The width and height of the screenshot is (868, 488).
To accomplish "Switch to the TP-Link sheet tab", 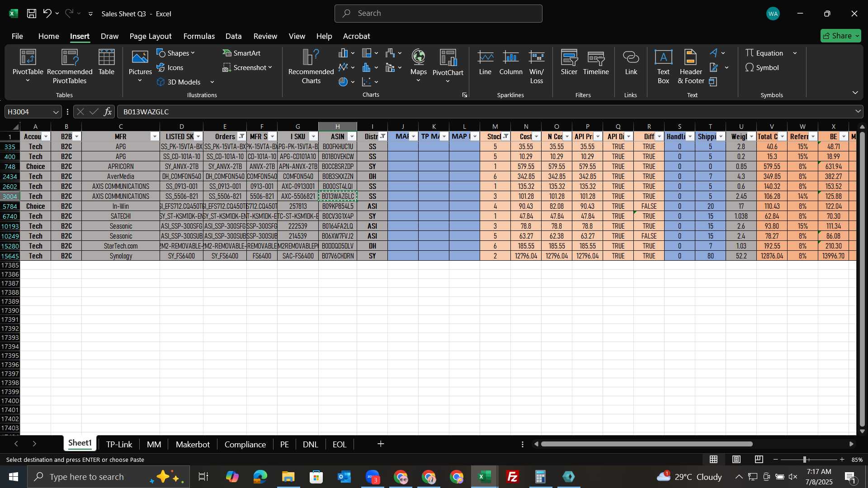I will [x=119, y=444].
